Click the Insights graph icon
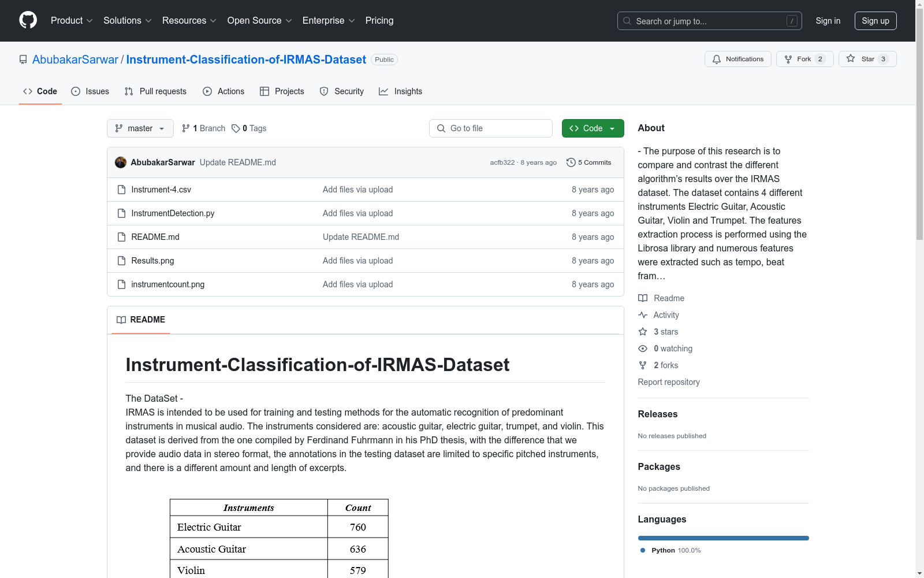Image resolution: width=924 pixels, height=578 pixels. pos(383,91)
